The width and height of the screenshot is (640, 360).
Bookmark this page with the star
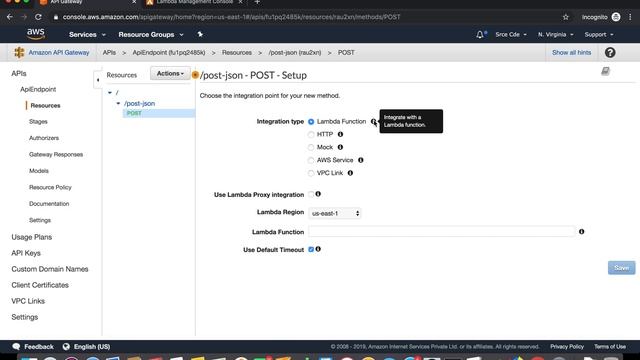point(565,17)
